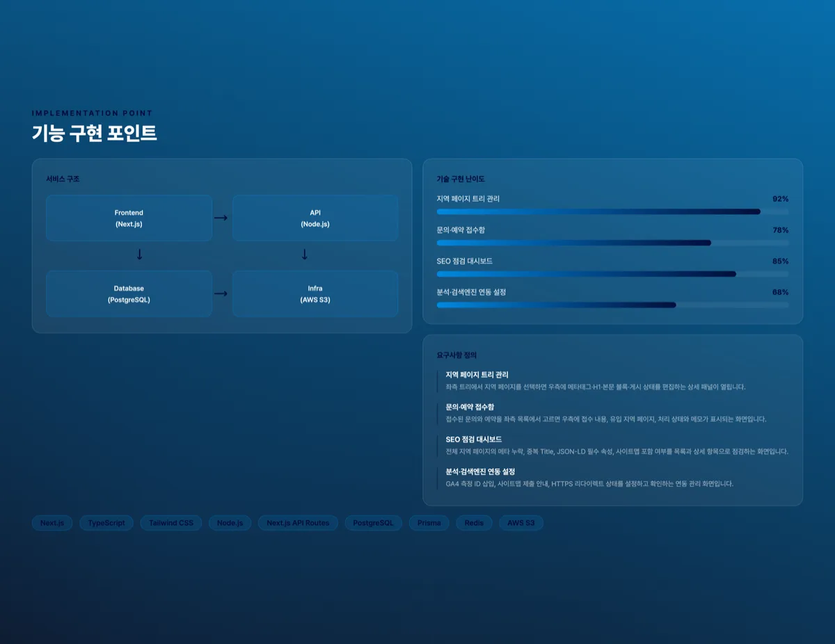Select the Prisma tag

[x=429, y=523]
